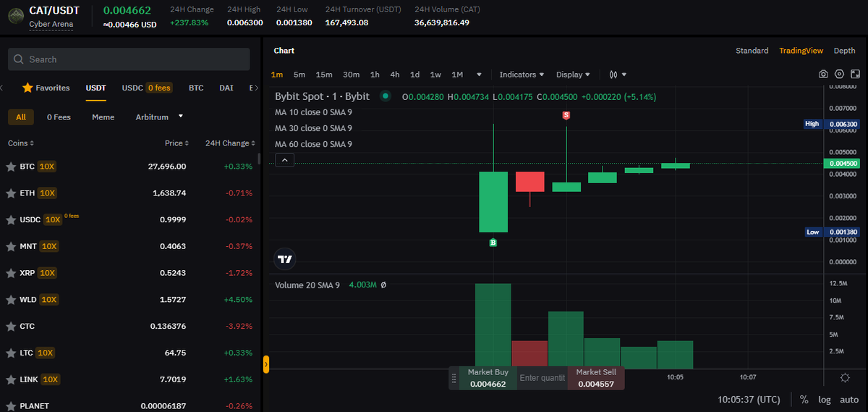Set chart interval to 15m
Viewport: 868px width, 412px height.
324,75
